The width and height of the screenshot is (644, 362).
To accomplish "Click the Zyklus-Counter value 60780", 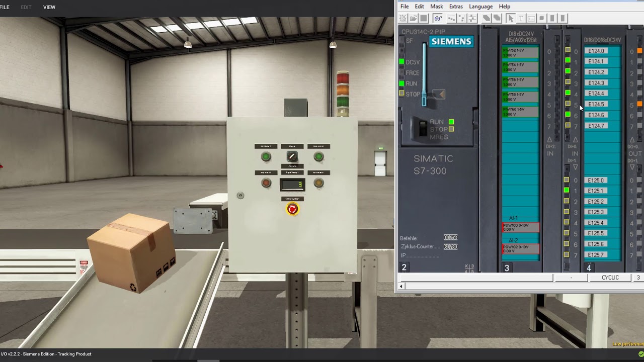I will [x=451, y=247].
